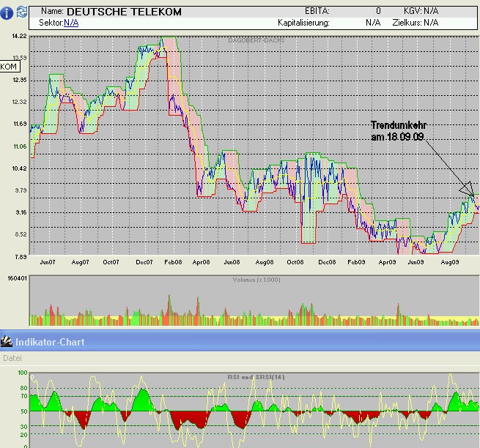Image resolution: width=480 pixels, height=448 pixels.
Task: Click the Trendumkehr am 18.09.09 annotation
Action: (x=399, y=131)
